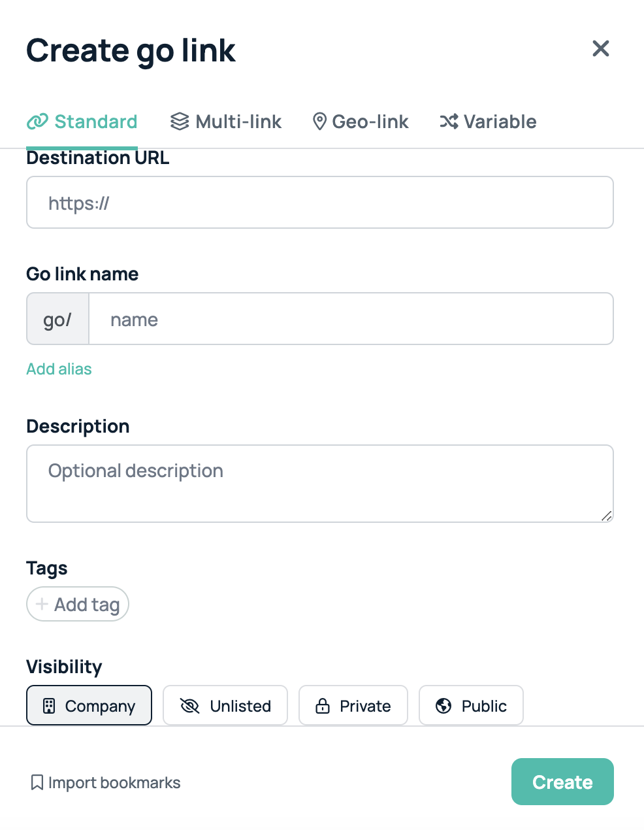
Task: Click the padlock icon on Private option
Action: (x=323, y=706)
